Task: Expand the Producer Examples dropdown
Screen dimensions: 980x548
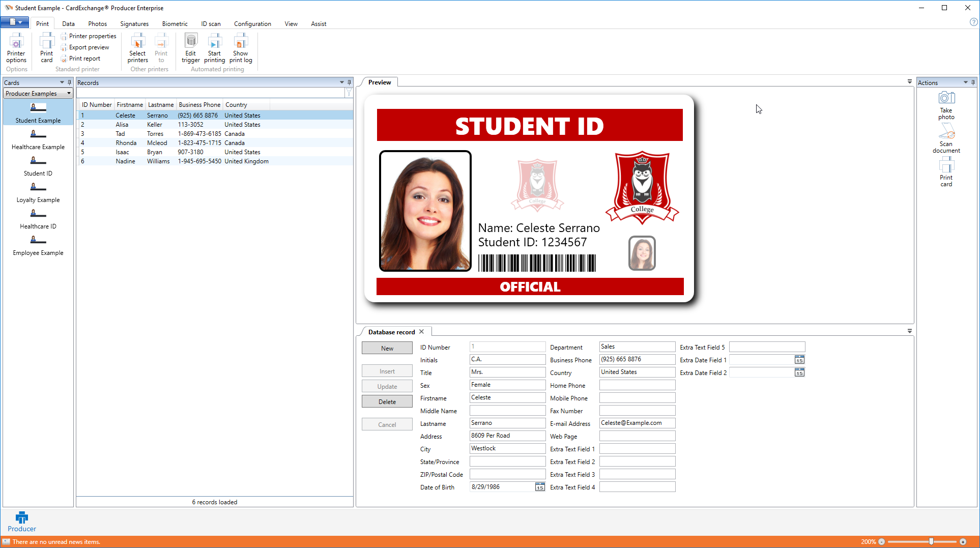Action: click(69, 94)
